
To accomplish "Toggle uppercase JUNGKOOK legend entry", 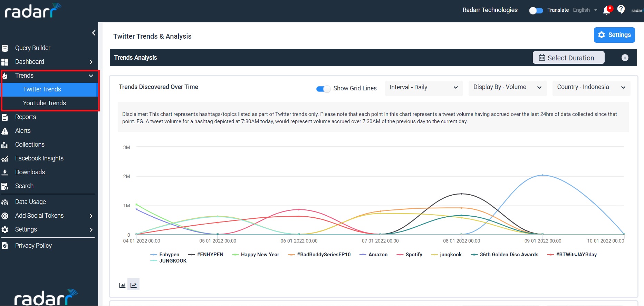I will tap(169, 261).
